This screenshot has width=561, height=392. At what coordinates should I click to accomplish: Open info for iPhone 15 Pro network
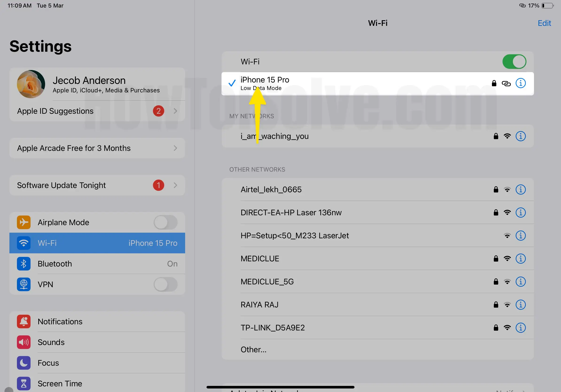[520, 83]
